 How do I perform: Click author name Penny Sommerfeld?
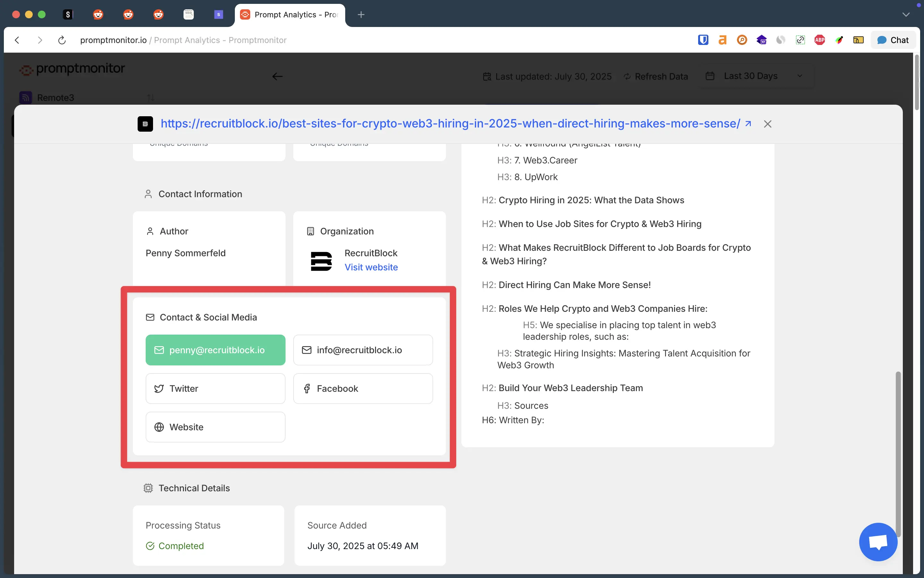pyautogui.click(x=185, y=253)
